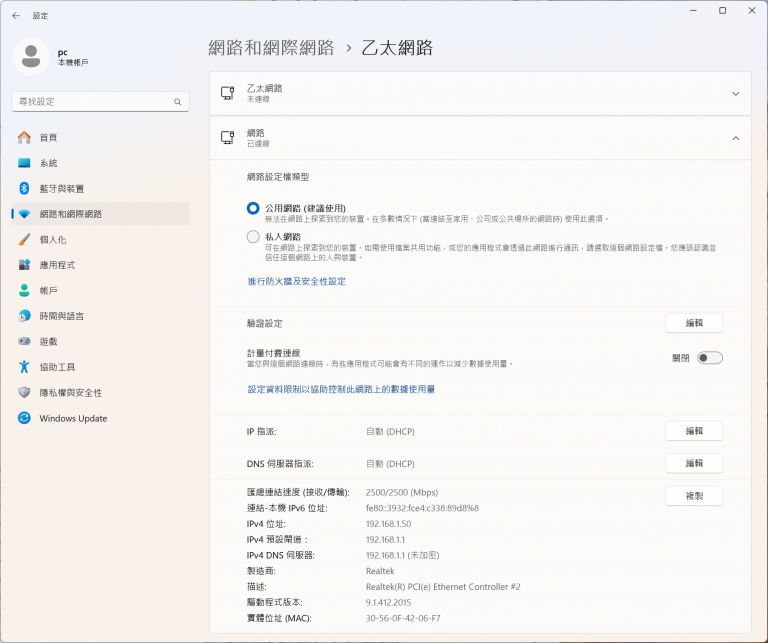Open Windows Update icon in sidebar
768x643 pixels.
[25, 419]
